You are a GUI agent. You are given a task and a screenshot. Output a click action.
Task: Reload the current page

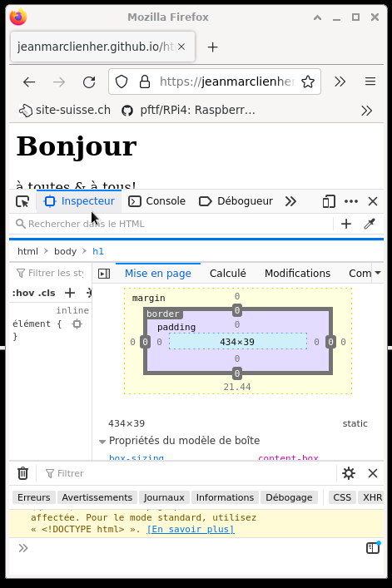[89, 82]
